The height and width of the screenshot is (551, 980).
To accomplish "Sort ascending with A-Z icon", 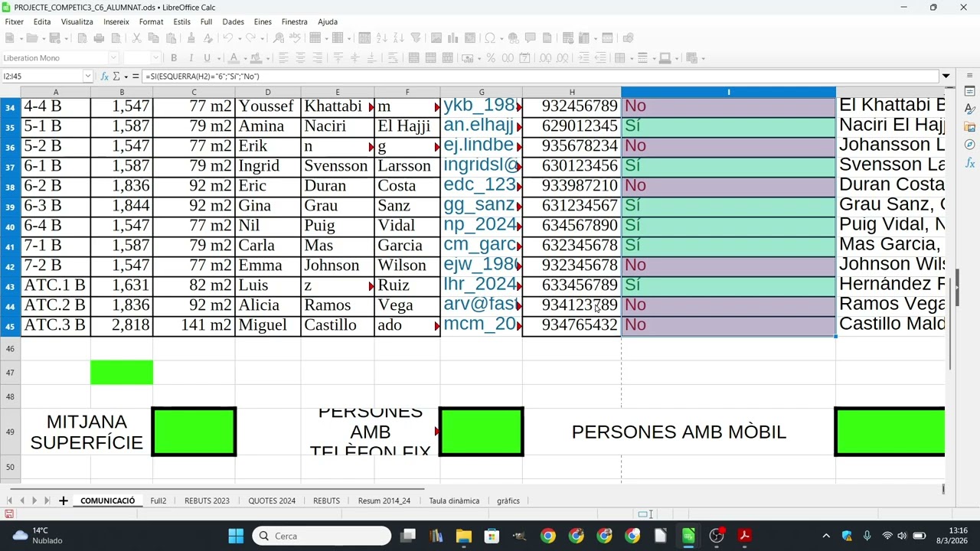I will tap(382, 37).
